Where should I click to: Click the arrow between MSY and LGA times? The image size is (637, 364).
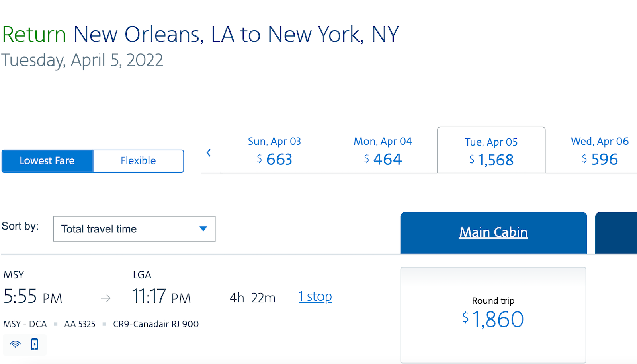point(106,298)
